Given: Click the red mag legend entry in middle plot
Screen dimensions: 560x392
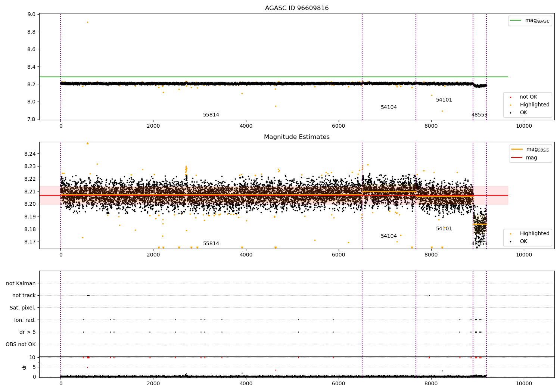Looking at the screenshot, I should pyautogui.click(x=524, y=158).
